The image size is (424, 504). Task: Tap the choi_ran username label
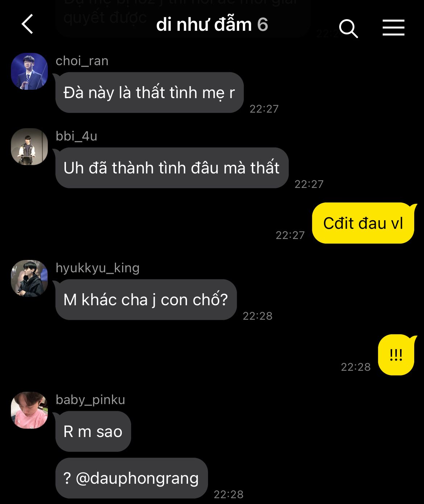coord(82,61)
